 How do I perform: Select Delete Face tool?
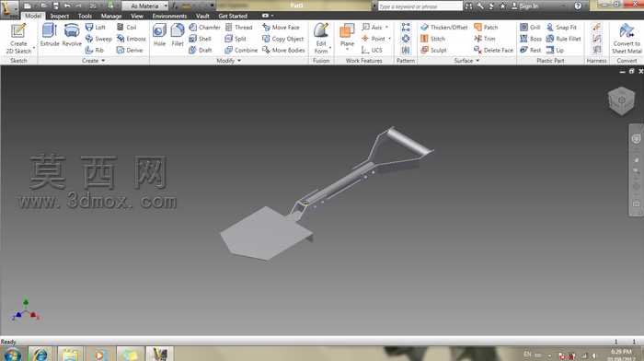[494, 50]
